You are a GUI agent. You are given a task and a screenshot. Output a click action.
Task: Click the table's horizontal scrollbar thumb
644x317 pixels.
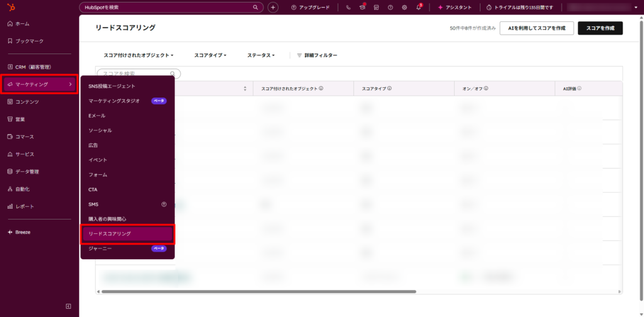coord(258,292)
